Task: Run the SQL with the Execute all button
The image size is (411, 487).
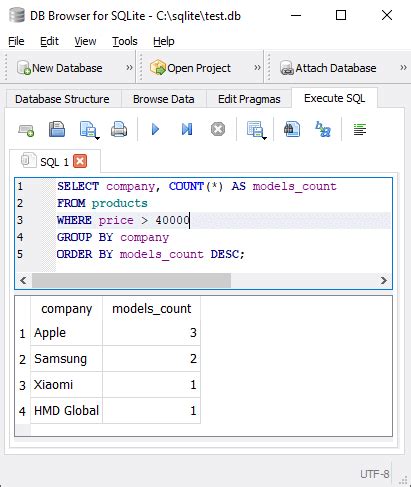Action: pyautogui.click(x=155, y=129)
